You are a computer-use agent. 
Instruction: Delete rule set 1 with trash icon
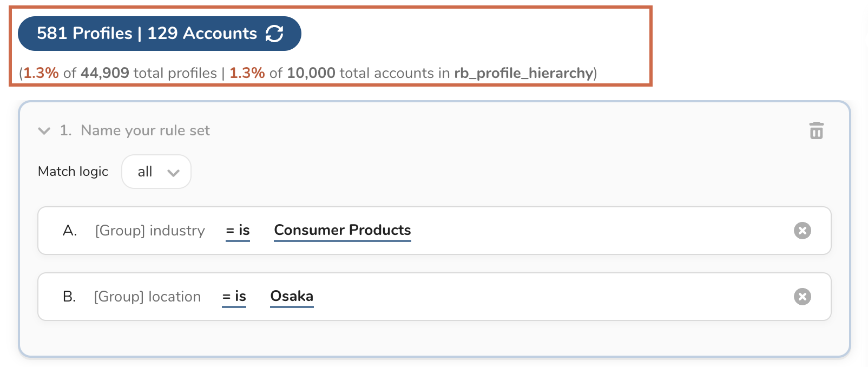(x=816, y=130)
